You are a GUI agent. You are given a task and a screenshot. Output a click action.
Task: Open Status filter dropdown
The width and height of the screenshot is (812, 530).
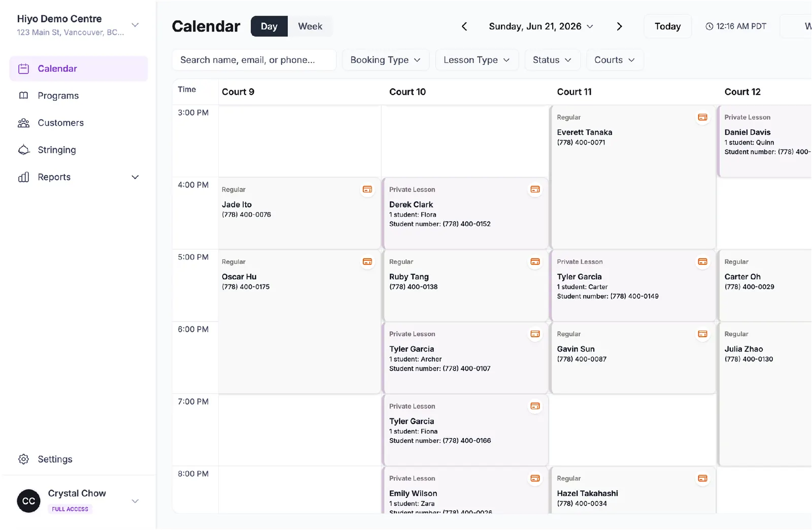click(x=552, y=60)
